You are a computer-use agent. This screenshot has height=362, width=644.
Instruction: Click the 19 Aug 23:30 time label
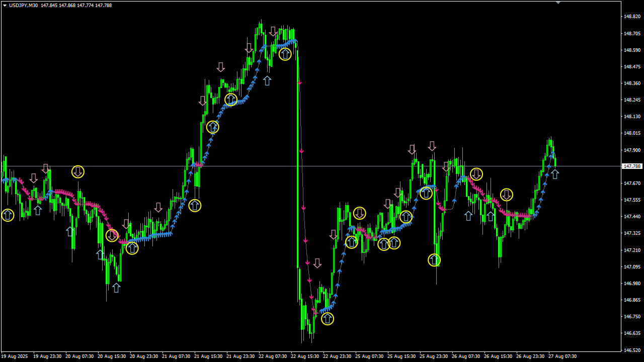point(47,356)
